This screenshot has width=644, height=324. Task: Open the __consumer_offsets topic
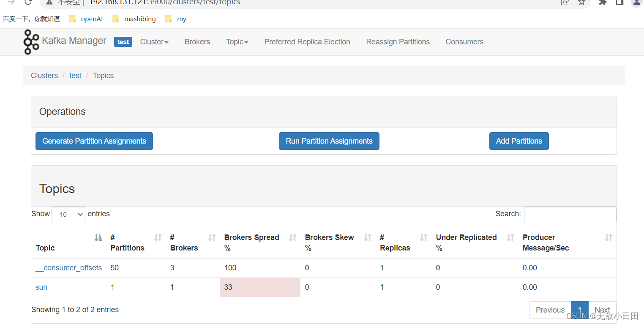pos(68,268)
